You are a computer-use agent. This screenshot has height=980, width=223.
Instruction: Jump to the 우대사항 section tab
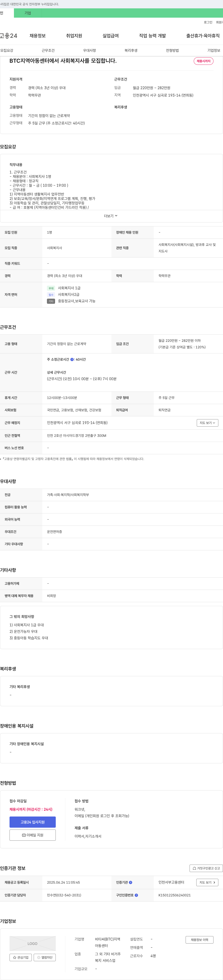pyautogui.click(x=90, y=50)
